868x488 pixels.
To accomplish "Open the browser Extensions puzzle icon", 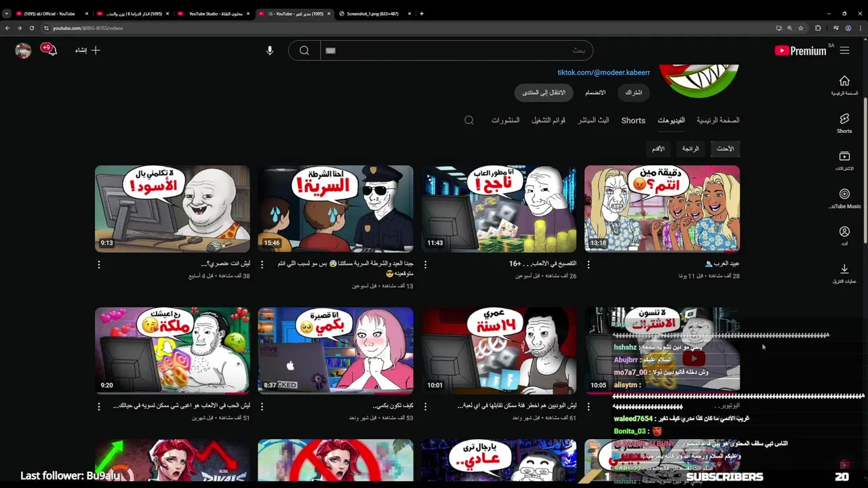I will pos(818,28).
